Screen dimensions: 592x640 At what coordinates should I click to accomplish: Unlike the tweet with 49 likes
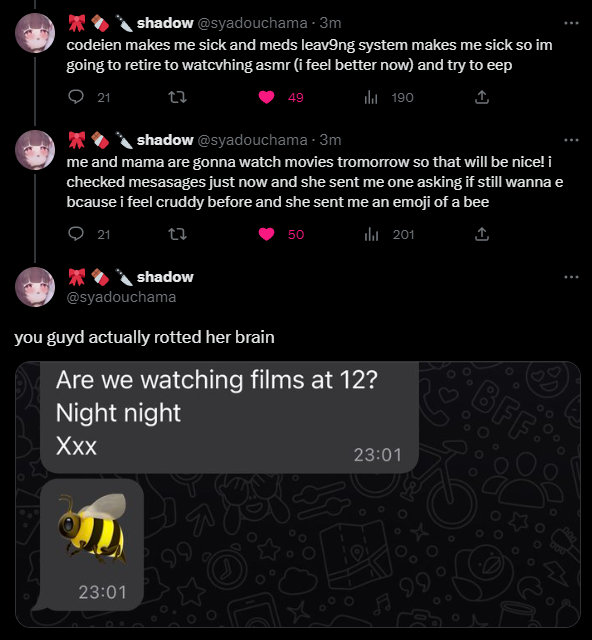click(267, 97)
